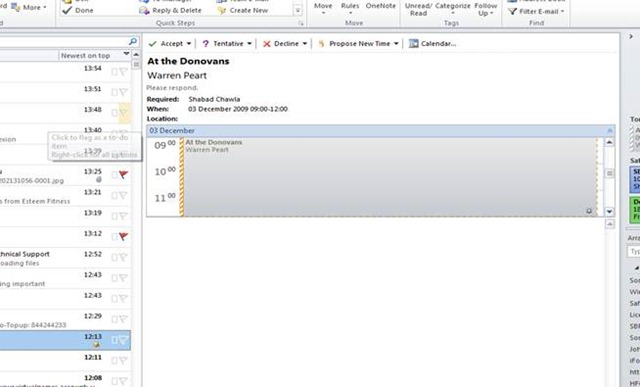Toggle category box on 13:54 message
This screenshot has height=387, width=640.
coord(114,72)
